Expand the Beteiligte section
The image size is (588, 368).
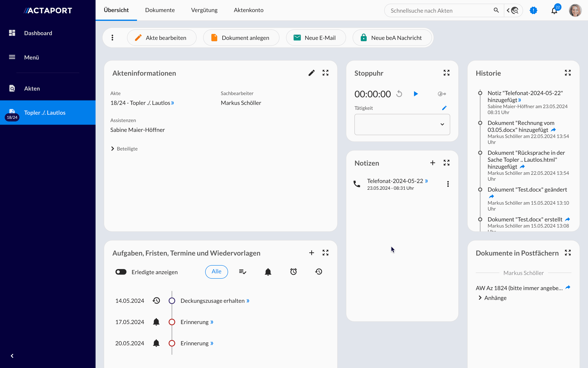click(x=124, y=148)
